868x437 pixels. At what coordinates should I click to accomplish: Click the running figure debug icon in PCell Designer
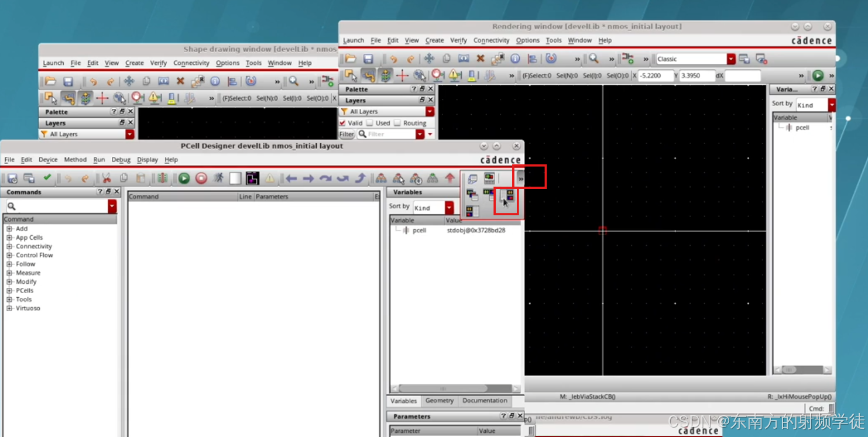pos(218,178)
